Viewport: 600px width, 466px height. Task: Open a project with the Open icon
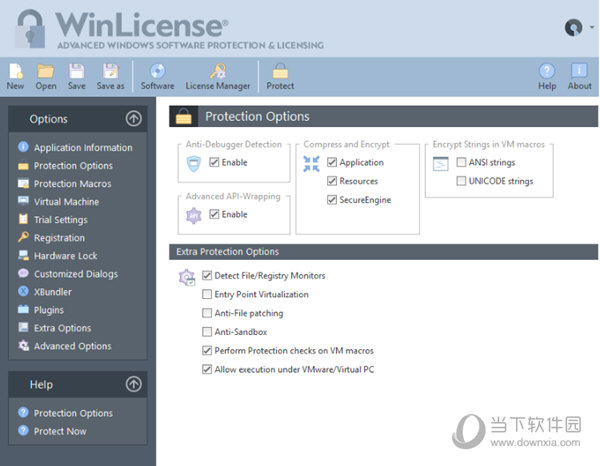click(46, 72)
